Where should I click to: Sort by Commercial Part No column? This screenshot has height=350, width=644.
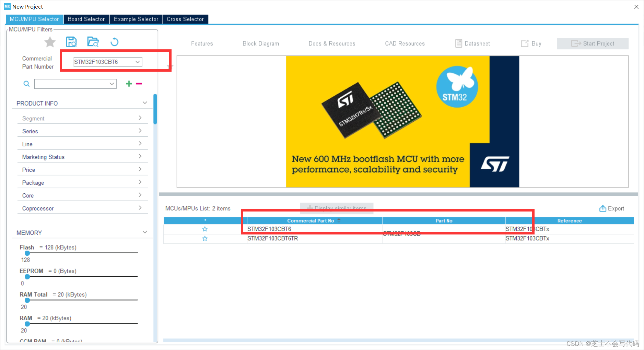pos(315,221)
